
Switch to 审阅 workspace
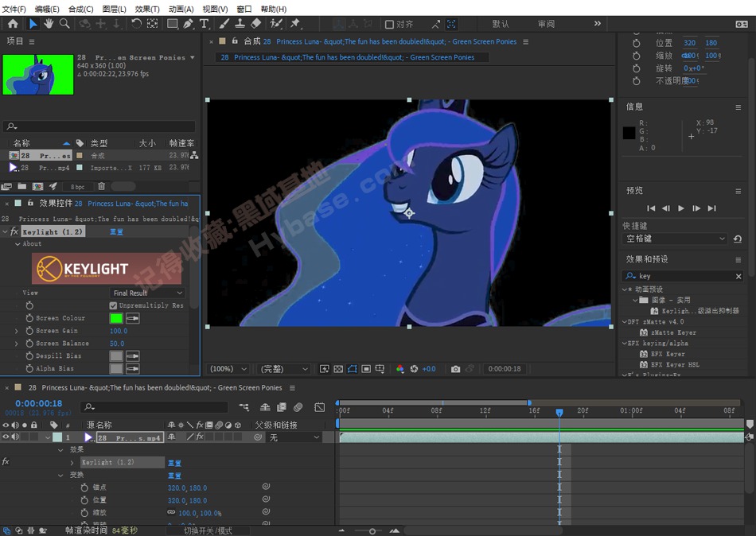tap(546, 24)
